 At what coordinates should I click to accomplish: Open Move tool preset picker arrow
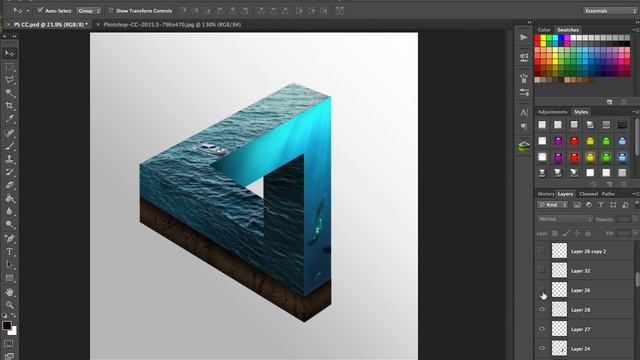(28, 11)
